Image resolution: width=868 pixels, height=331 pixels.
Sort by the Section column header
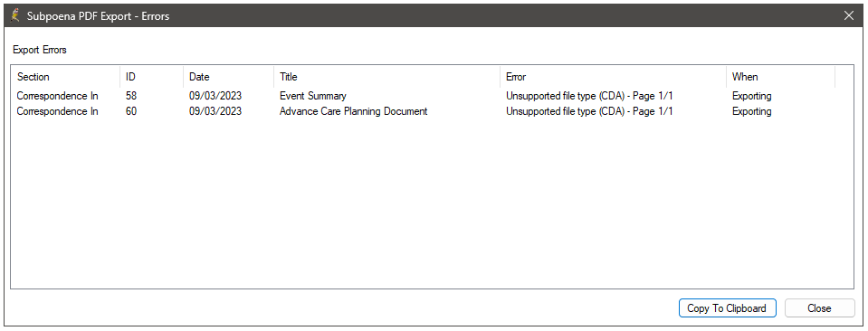65,77
